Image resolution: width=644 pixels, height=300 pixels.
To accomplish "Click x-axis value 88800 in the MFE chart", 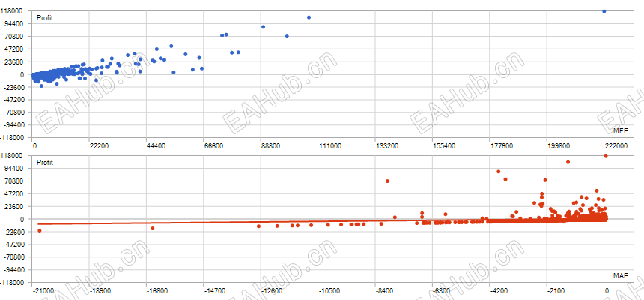I will point(270,146).
